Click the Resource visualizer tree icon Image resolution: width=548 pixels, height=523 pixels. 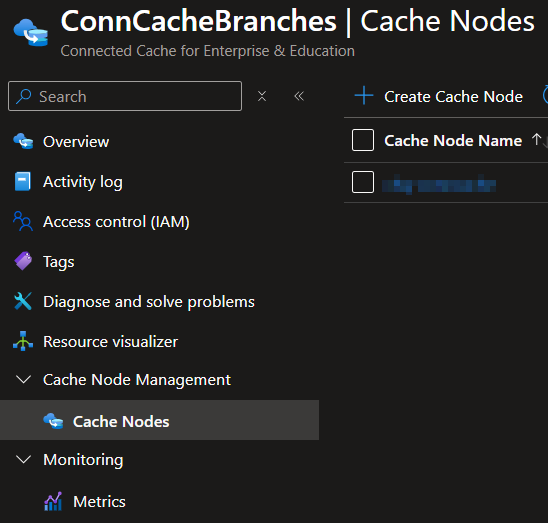[23, 341]
